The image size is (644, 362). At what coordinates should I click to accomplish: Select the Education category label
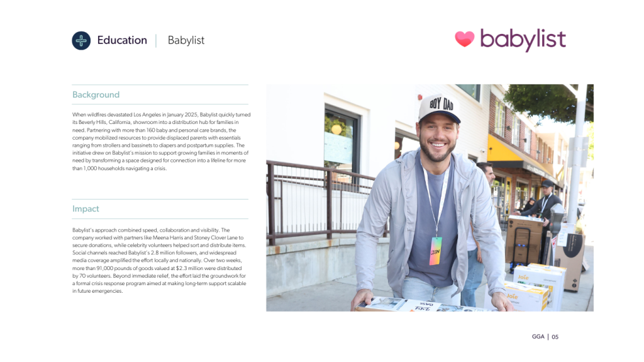122,40
